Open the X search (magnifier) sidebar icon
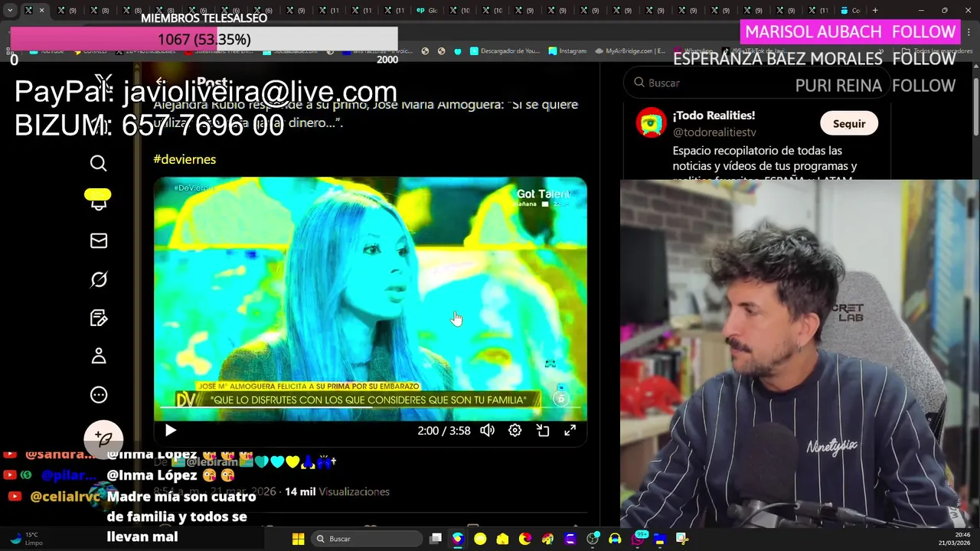980x551 pixels. click(x=98, y=163)
